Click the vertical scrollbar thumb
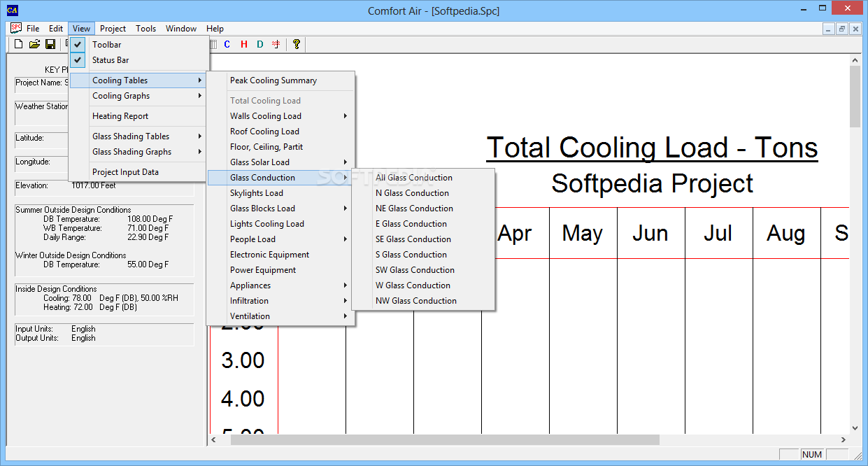The height and width of the screenshot is (466, 868). 855,97
